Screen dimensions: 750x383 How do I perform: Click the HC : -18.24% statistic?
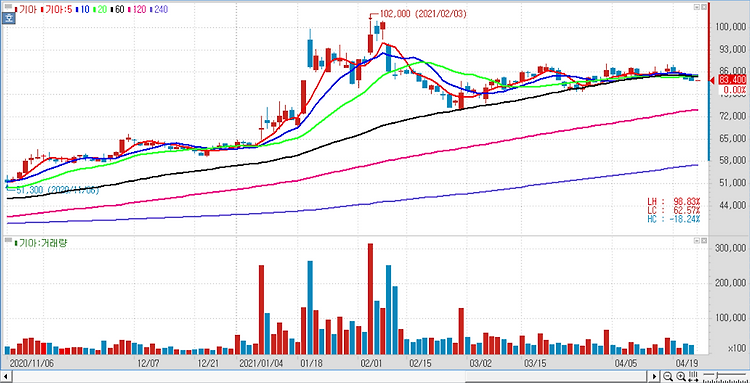[x=675, y=219]
